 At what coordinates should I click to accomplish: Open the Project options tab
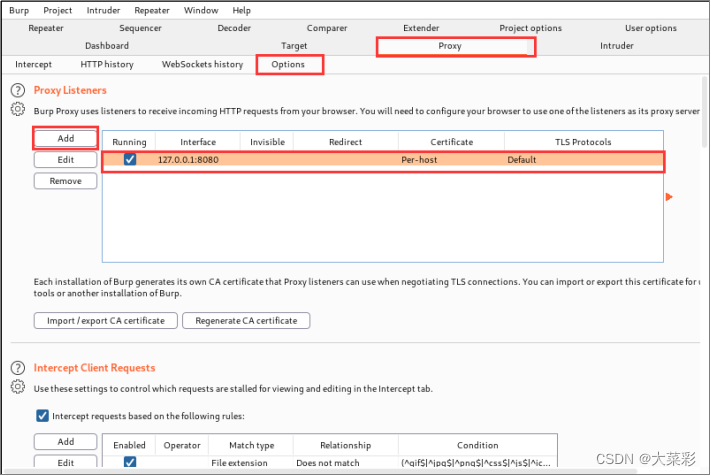pos(531,28)
